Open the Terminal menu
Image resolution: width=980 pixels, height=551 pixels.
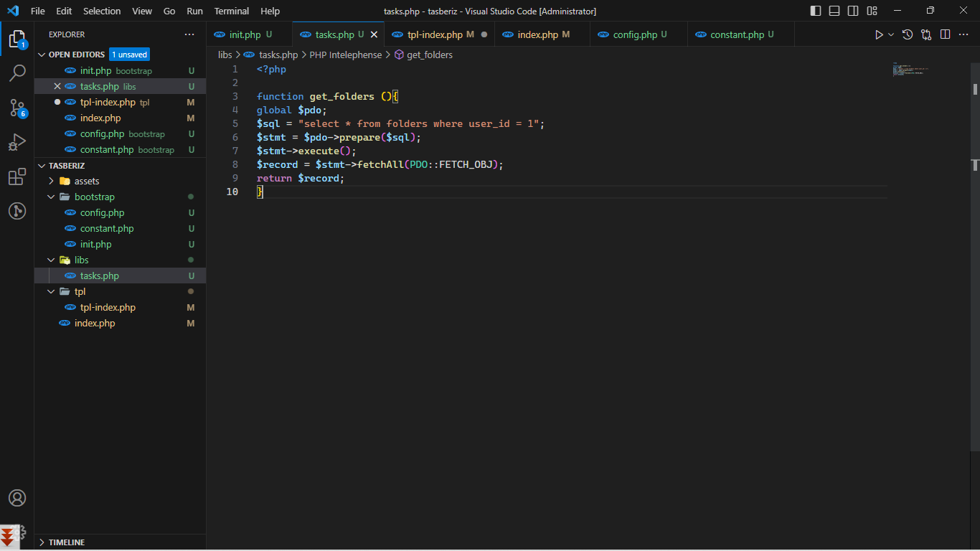click(x=232, y=11)
